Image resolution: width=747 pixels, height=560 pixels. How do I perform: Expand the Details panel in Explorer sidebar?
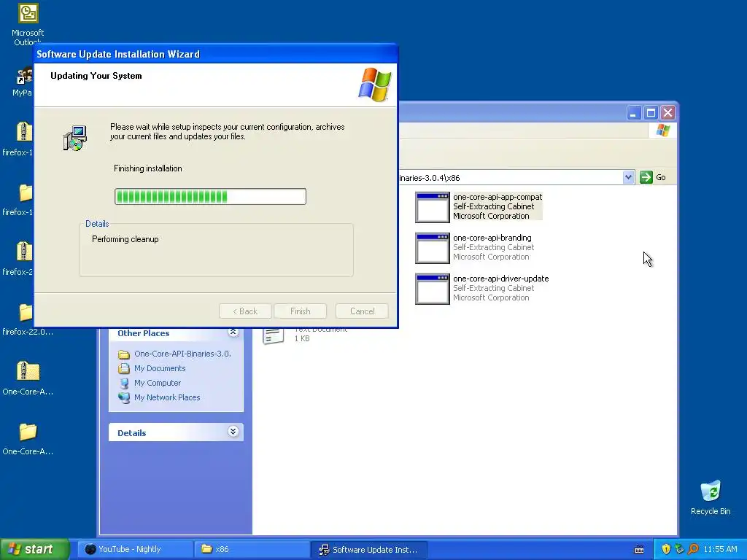(x=233, y=432)
